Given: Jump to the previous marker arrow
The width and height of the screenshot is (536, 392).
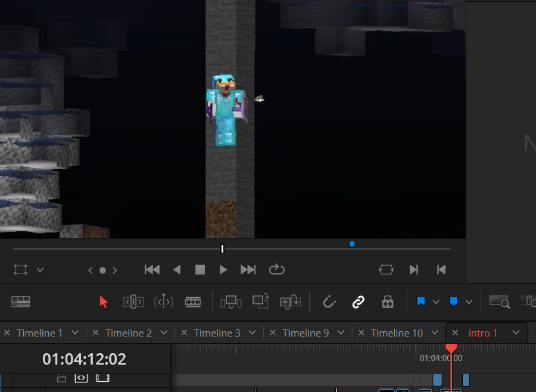Looking at the screenshot, I should (x=91, y=270).
